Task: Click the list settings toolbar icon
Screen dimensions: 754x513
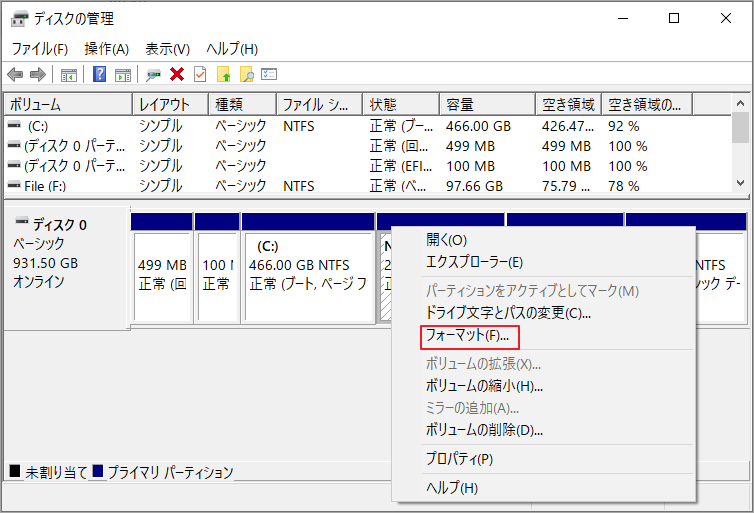Action: click(269, 74)
